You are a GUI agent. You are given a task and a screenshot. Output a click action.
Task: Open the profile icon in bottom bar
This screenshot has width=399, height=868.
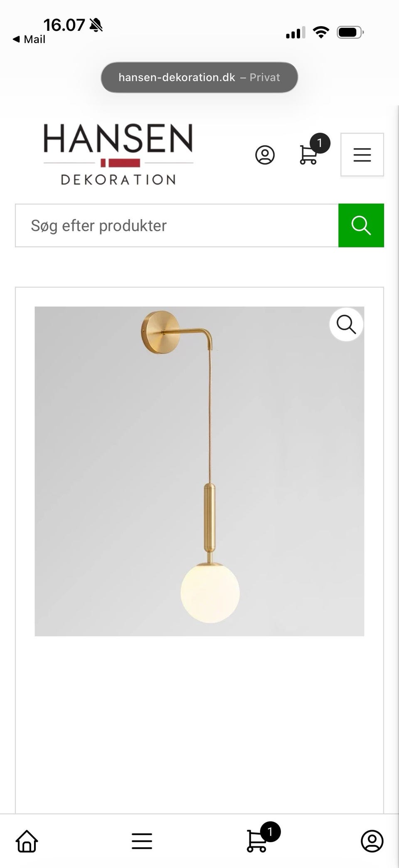tap(372, 841)
